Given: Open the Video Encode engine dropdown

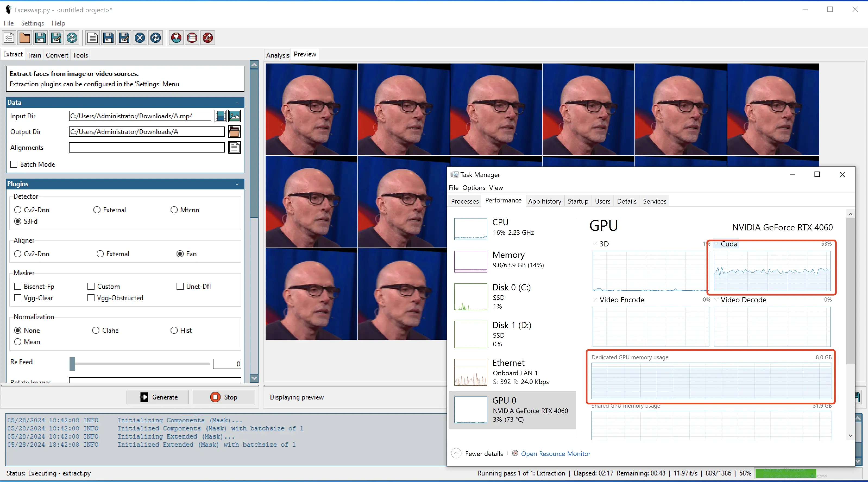Looking at the screenshot, I should point(595,300).
